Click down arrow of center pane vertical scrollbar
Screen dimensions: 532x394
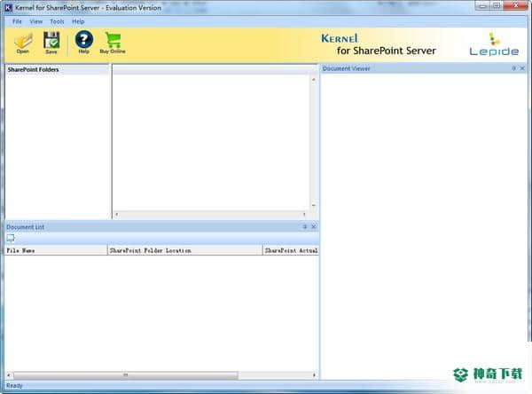coord(314,205)
